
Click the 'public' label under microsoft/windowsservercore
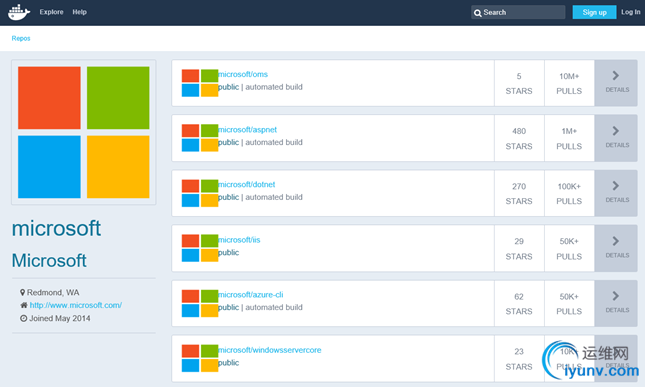click(228, 363)
